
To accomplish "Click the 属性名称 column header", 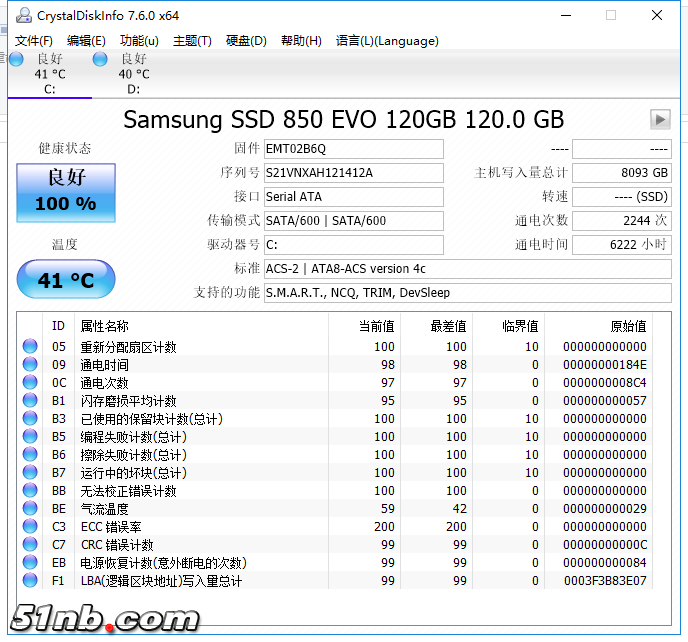I will click(x=104, y=327).
